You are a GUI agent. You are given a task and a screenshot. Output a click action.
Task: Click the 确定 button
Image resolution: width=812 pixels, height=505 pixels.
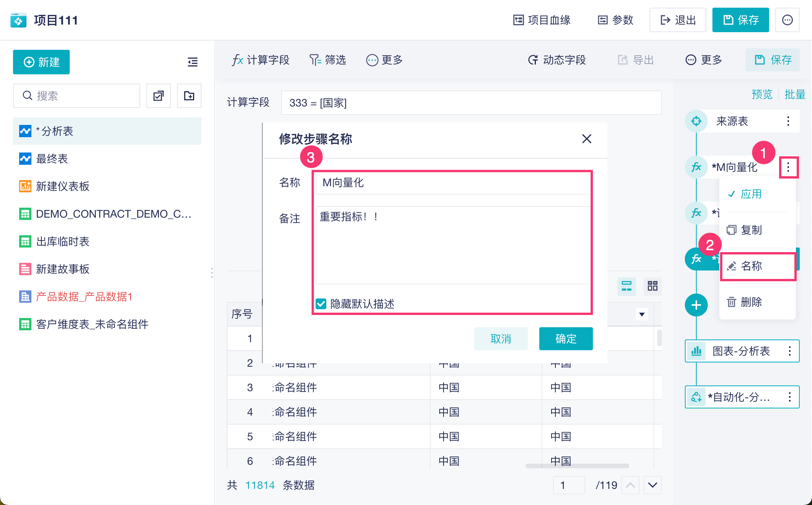(566, 339)
